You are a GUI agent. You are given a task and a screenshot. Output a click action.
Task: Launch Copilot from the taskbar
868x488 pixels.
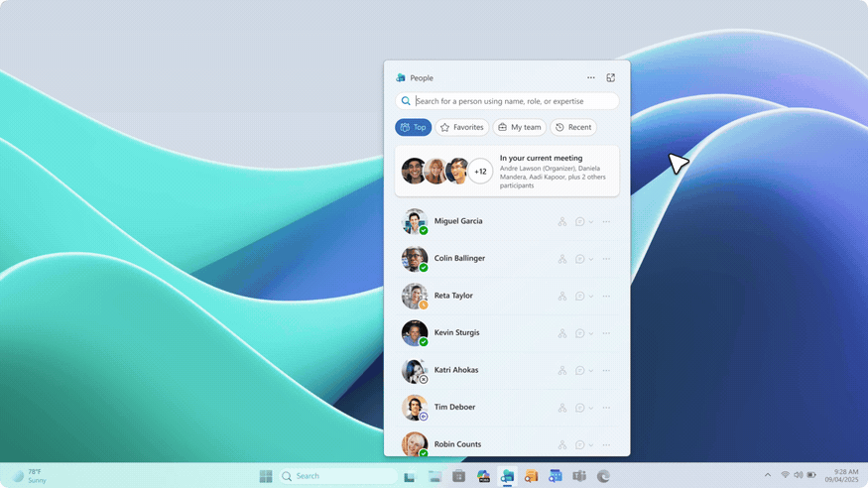(x=483, y=476)
